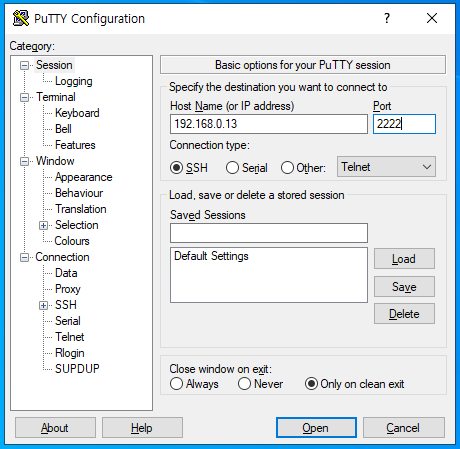Viewport: 460px width, 449px height.
Task: Open the Appearance category
Action: pos(83,177)
